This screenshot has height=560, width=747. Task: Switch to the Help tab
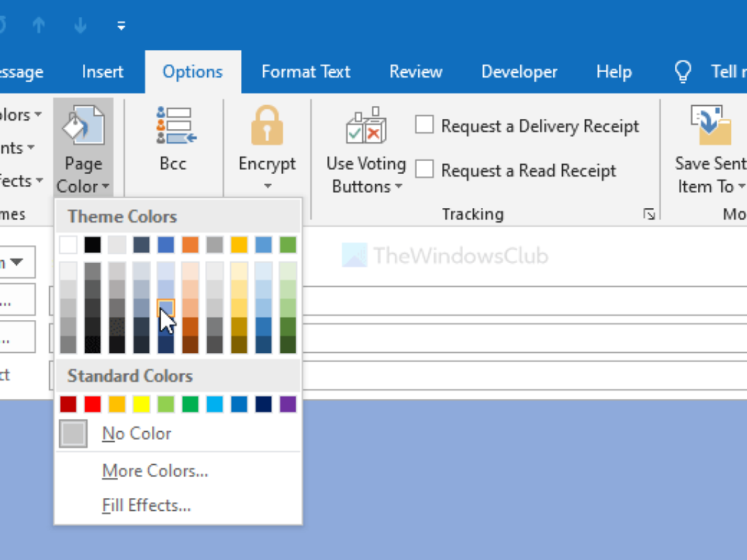point(614,72)
